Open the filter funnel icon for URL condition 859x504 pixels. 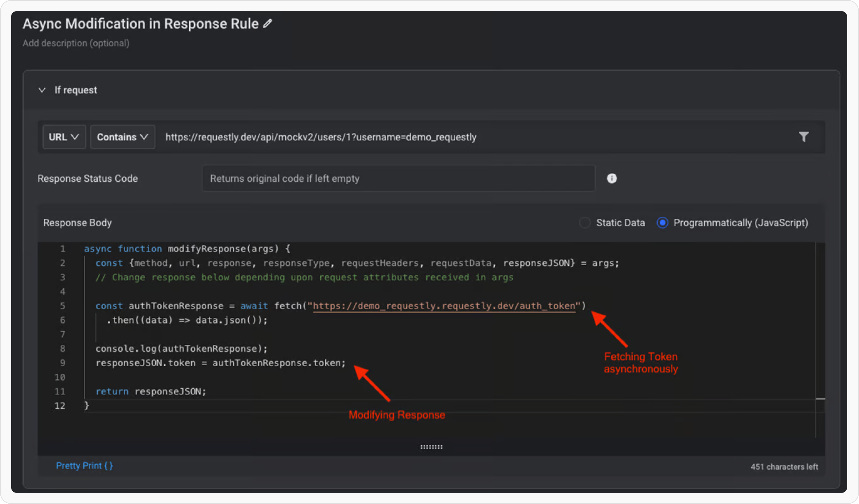[x=804, y=137]
